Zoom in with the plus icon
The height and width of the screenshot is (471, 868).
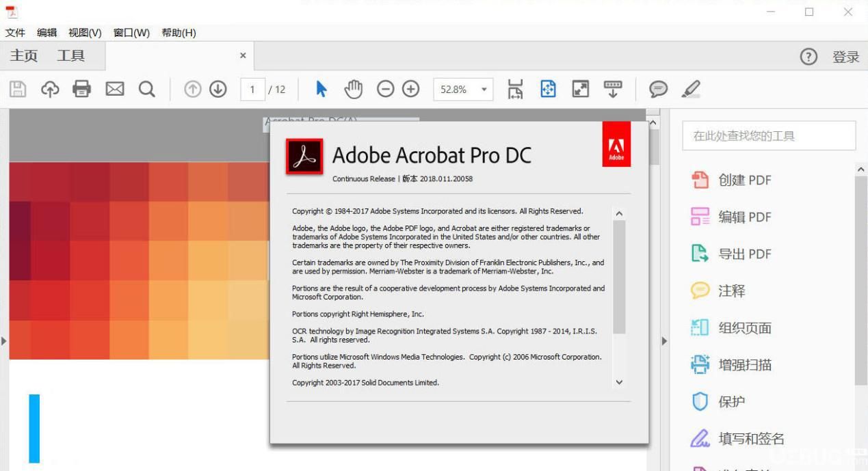click(x=410, y=89)
